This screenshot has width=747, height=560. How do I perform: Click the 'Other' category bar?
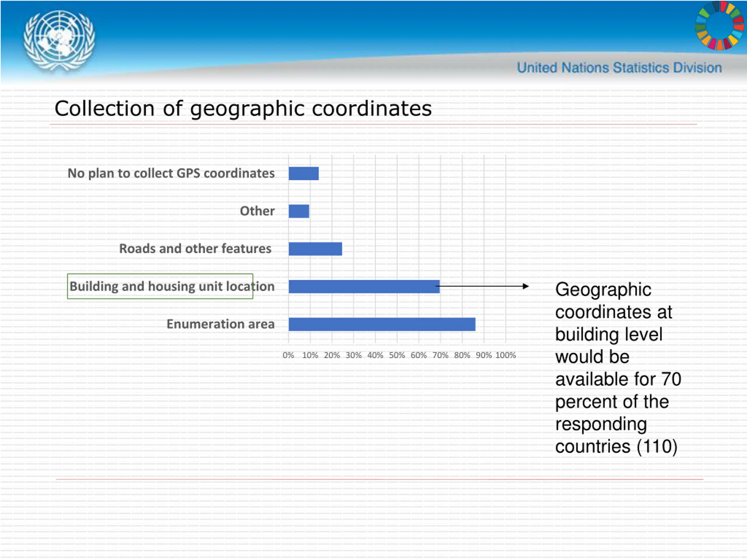click(x=299, y=211)
